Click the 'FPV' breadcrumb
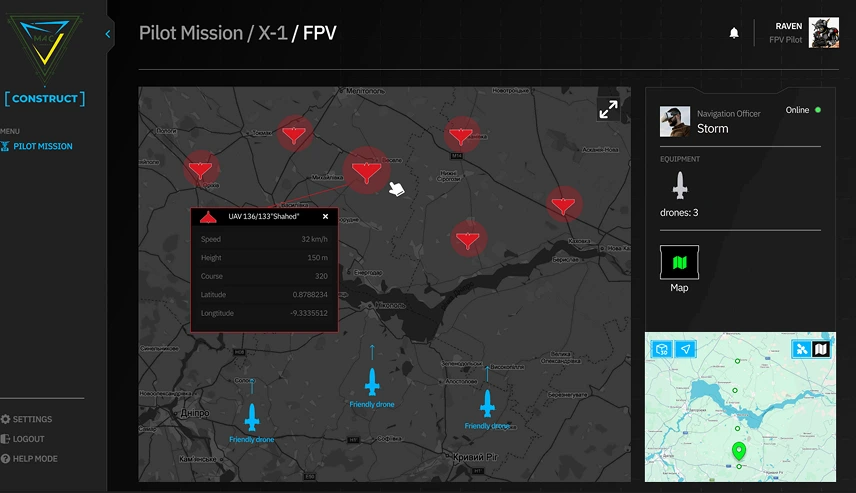Image resolution: width=856 pixels, height=493 pixels. 319,33
